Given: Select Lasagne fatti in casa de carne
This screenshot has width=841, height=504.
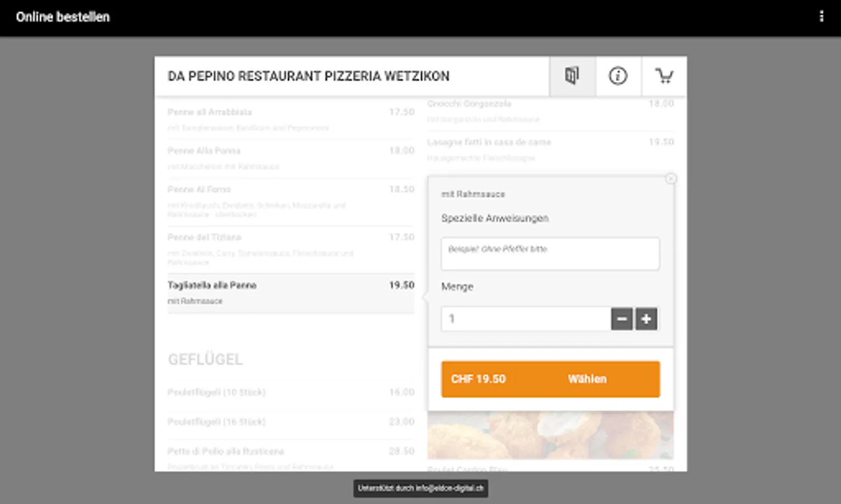Looking at the screenshot, I should coord(550,149).
